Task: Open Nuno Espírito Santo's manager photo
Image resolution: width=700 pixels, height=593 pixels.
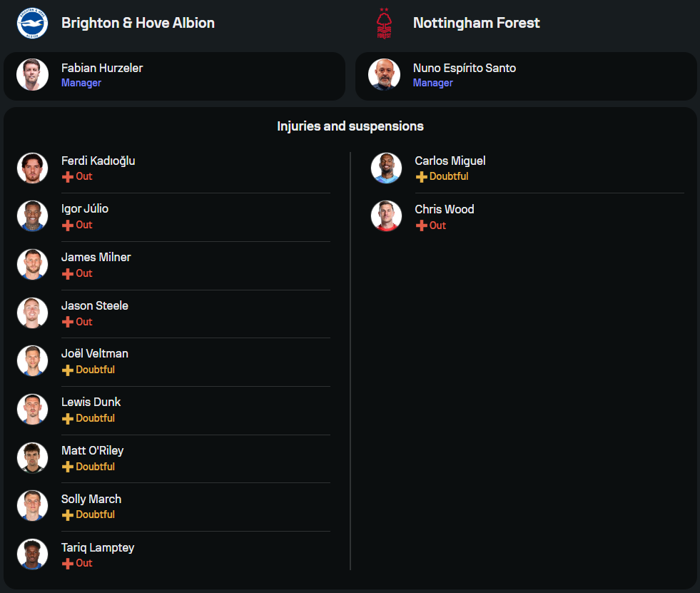Action: coord(384,75)
